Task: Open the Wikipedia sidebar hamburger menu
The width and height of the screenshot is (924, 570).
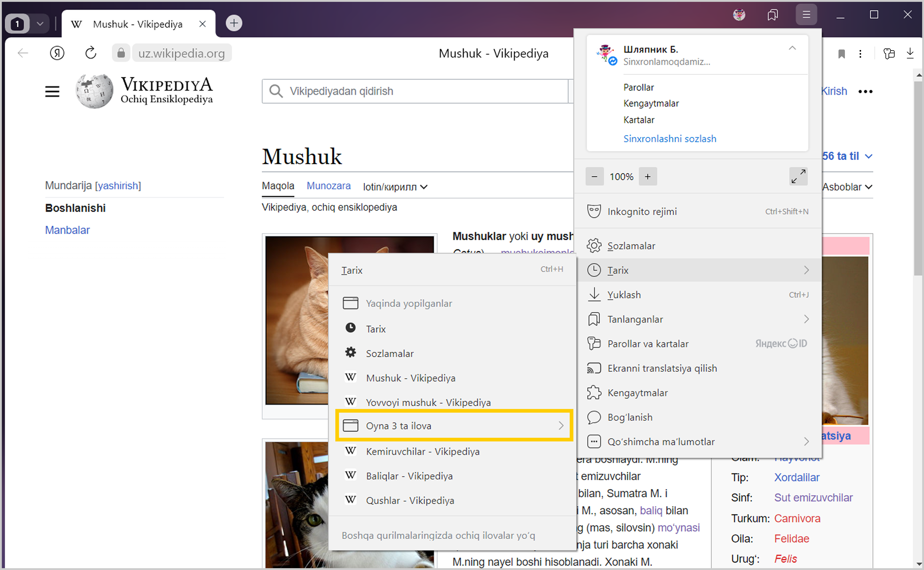Action: click(52, 91)
